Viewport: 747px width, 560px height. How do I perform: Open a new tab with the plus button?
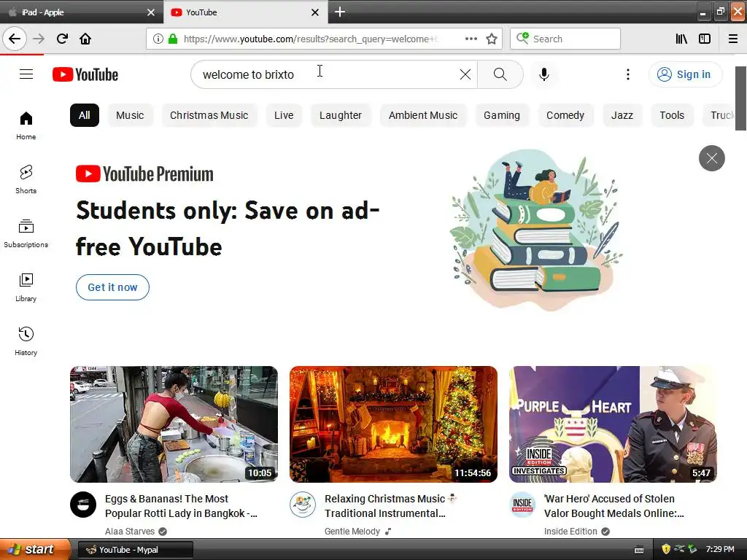pos(340,12)
